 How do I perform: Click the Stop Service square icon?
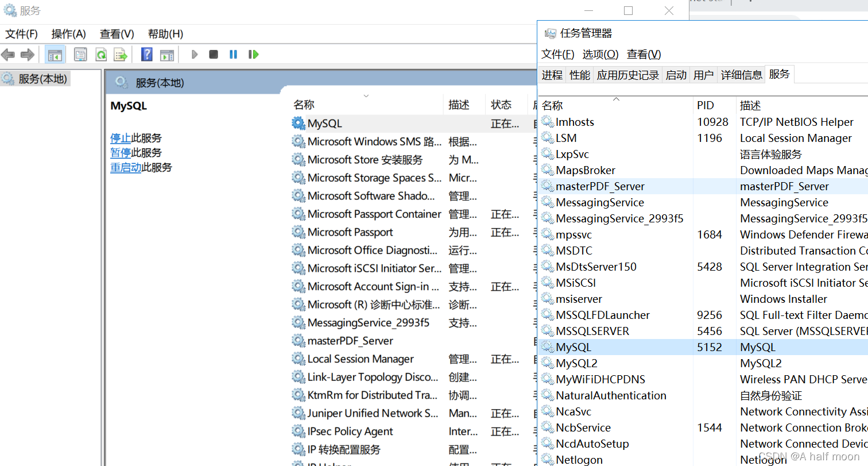[x=214, y=55]
